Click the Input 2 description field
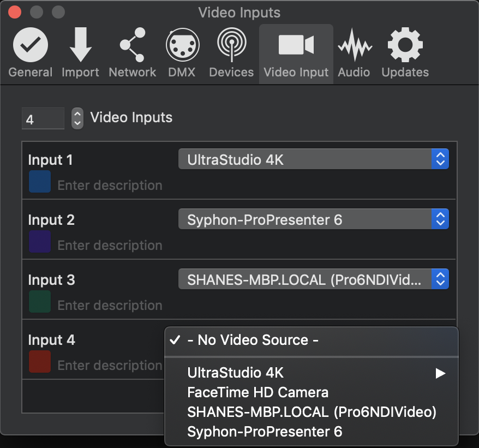The width and height of the screenshot is (479, 448). [x=110, y=245]
